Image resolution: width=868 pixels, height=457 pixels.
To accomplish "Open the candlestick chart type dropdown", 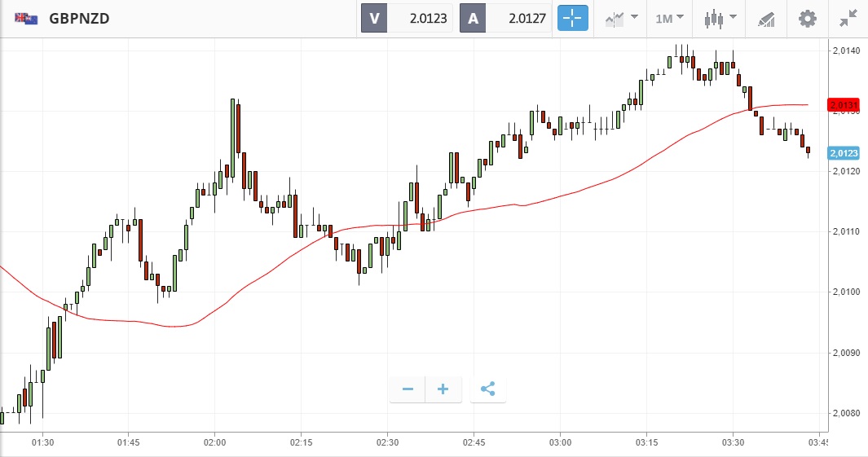I will [720, 18].
